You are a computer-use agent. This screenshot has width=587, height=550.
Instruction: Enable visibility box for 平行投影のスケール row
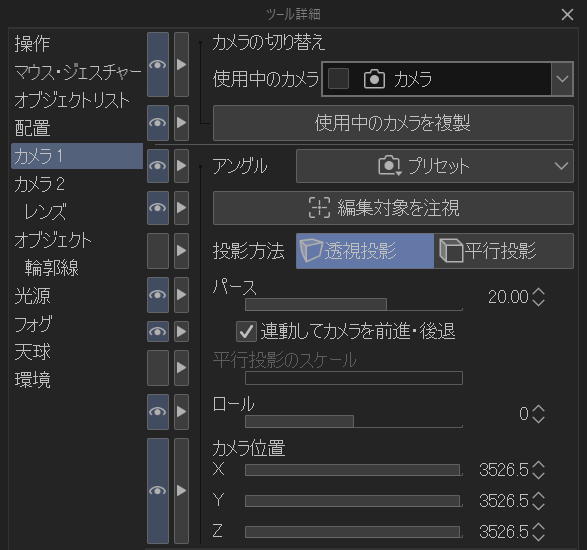[158, 368]
